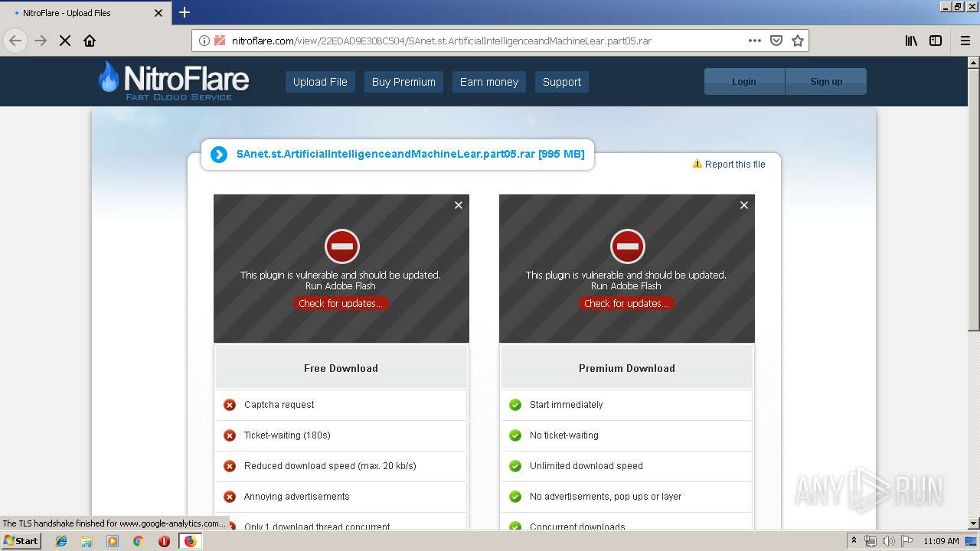Viewport: 980px width, 551px height.
Task: Click the Free Download header
Action: click(341, 368)
